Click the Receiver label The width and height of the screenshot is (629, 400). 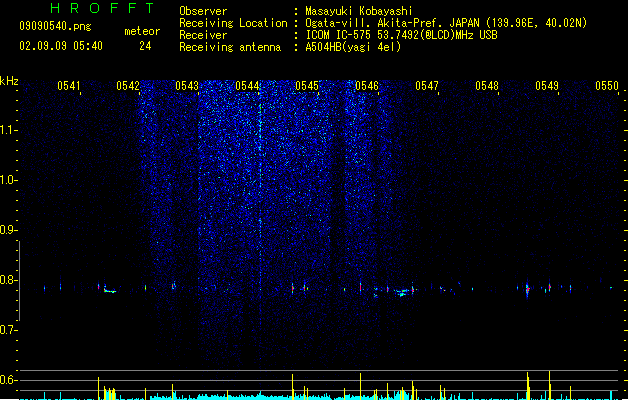[x=203, y=35]
